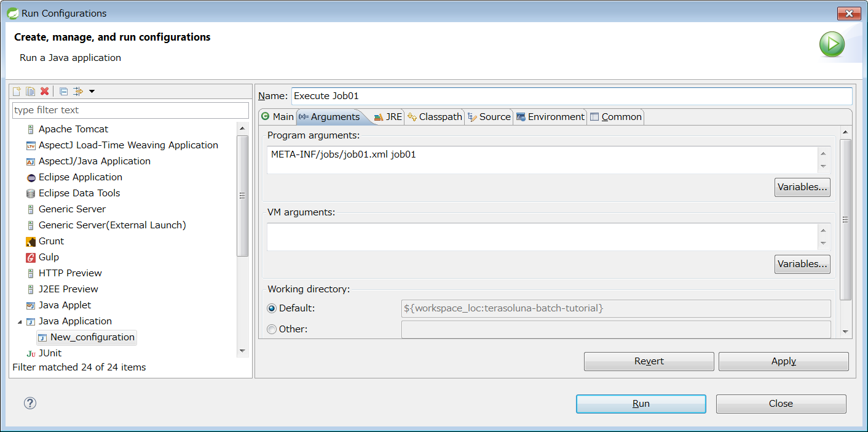Delete selected launch configuration via red X

[44, 91]
